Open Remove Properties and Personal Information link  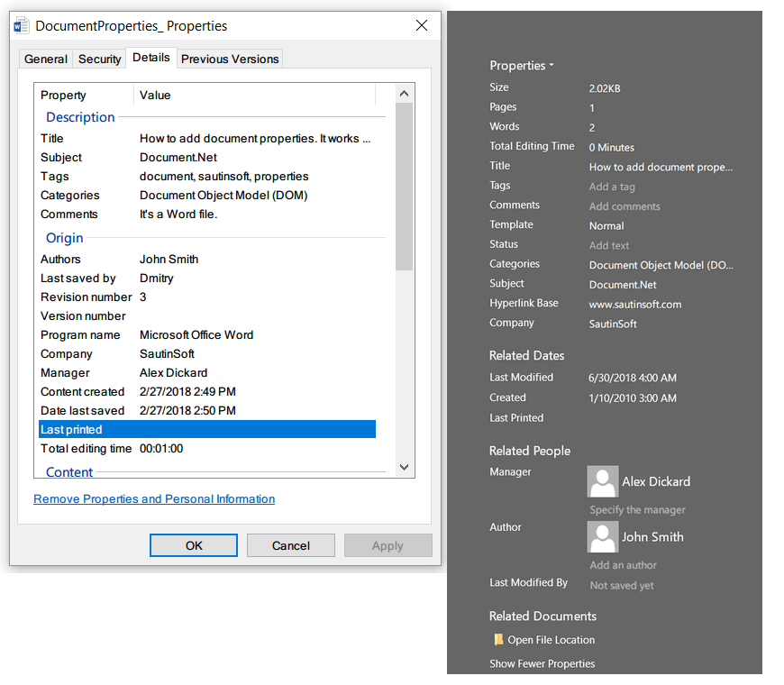click(x=154, y=499)
